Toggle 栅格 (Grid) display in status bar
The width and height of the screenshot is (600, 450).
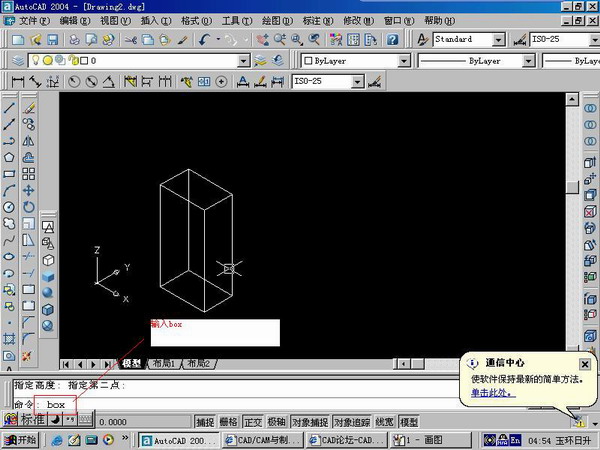pos(229,422)
